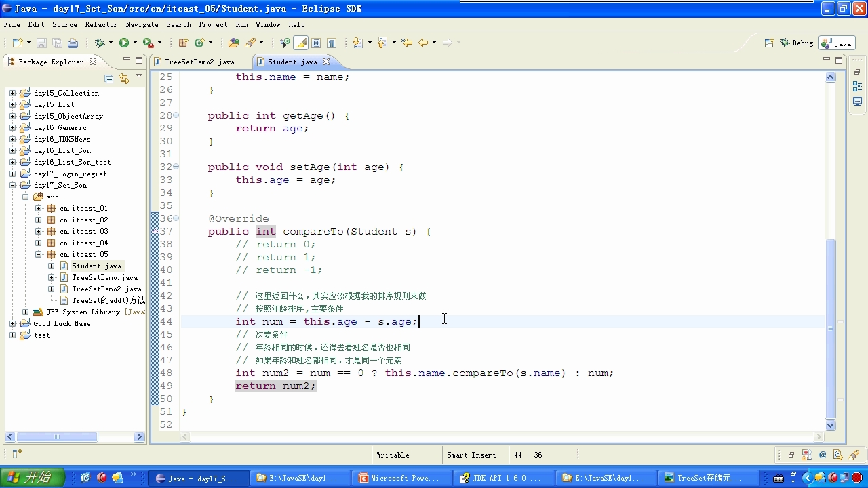Click the Windows Start button

coord(32,477)
